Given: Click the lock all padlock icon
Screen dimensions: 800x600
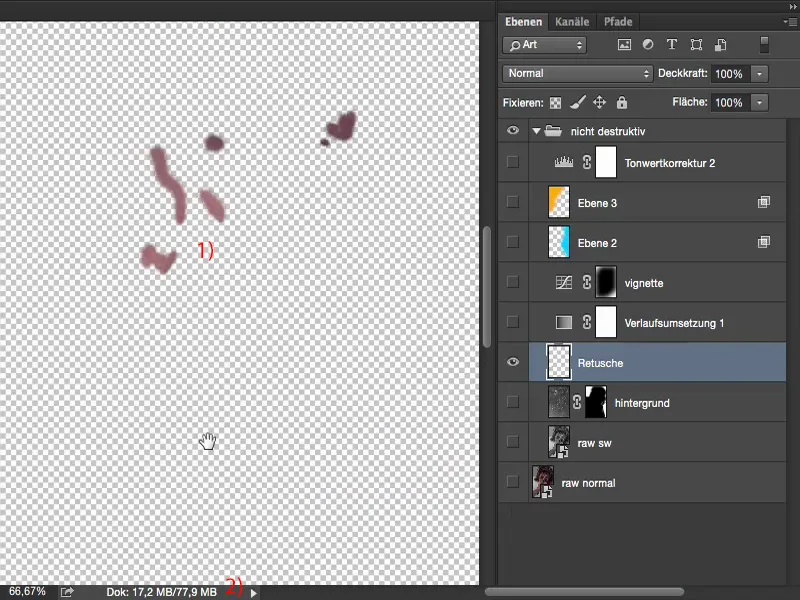Looking at the screenshot, I should (x=621, y=102).
